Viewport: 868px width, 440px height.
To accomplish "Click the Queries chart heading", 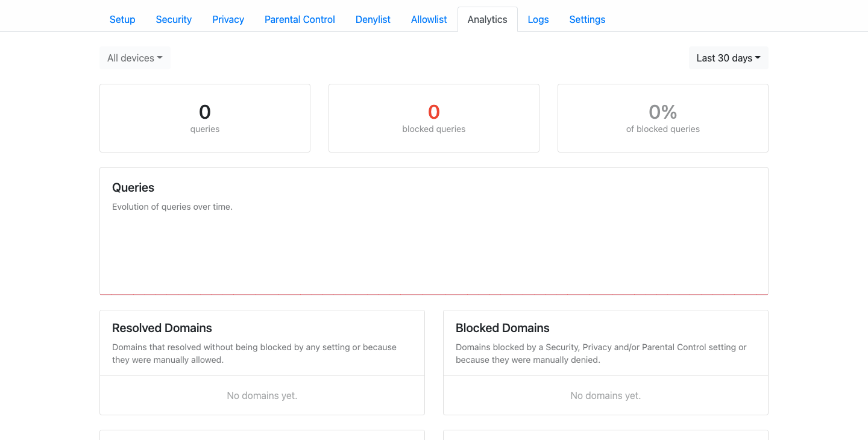I will click(133, 187).
